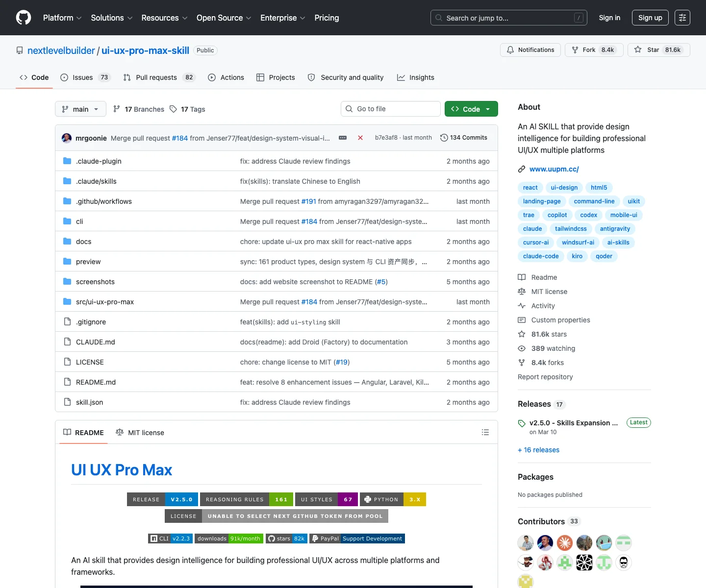Viewport: 706px width, 588px height.
Task: Click the commit details ellipsis icon
Action: coord(343,138)
